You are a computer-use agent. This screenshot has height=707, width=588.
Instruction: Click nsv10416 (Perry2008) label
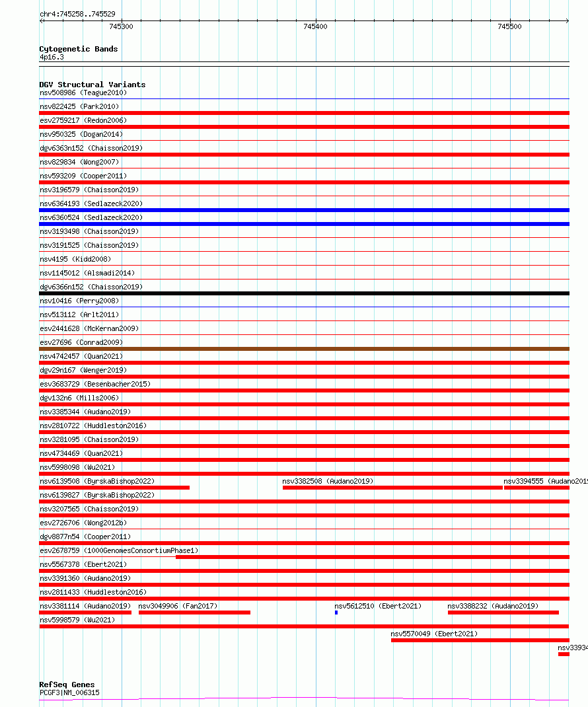click(79, 301)
